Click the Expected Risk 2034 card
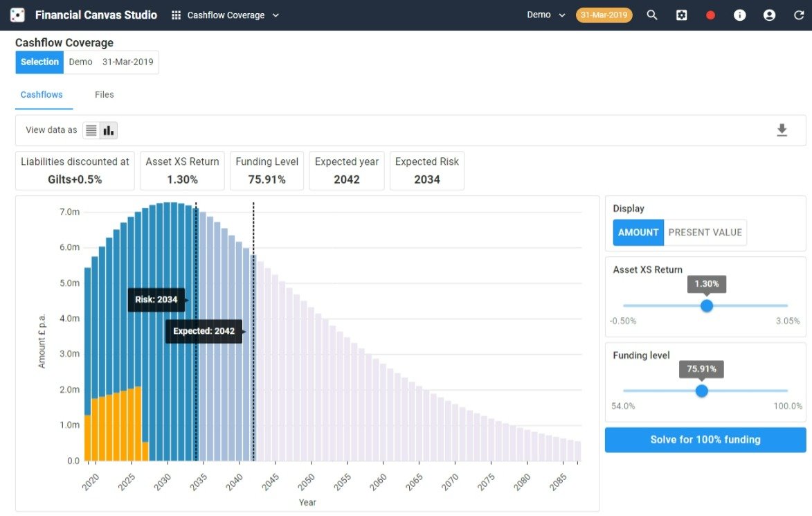Screen dimensions: 812x516 tap(426, 170)
